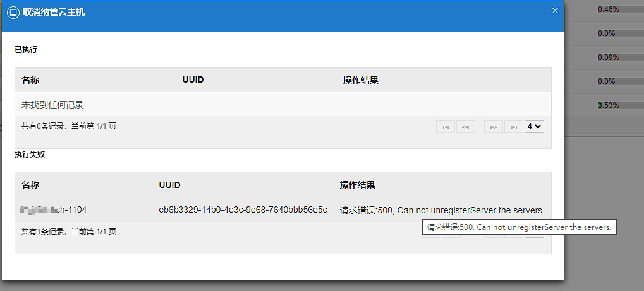Click the 0.46% usage bar in background

pyautogui.click(x=621, y=9)
